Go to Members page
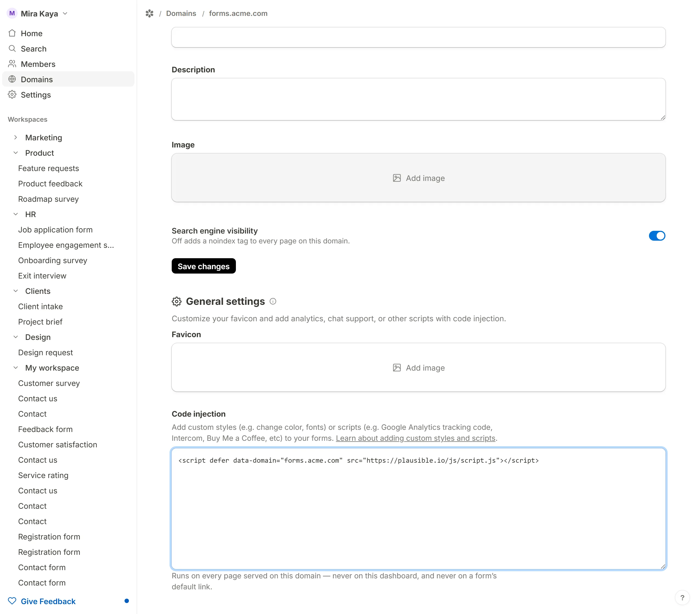This screenshot has width=700, height=614. pyautogui.click(x=68, y=64)
